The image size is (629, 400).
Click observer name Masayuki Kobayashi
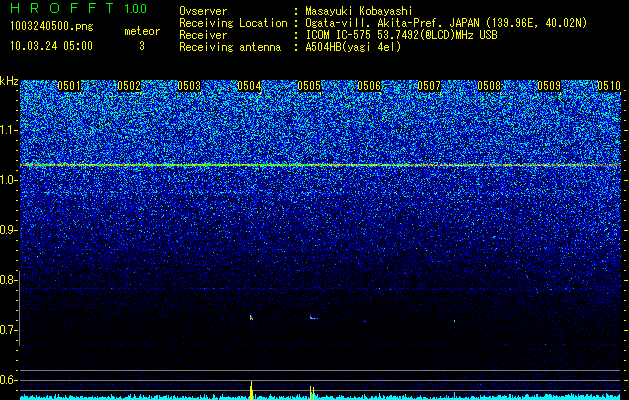(x=359, y=11)
